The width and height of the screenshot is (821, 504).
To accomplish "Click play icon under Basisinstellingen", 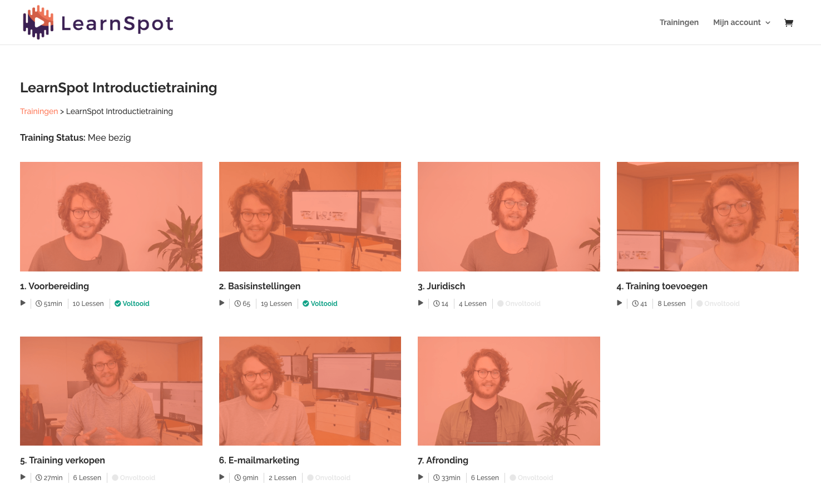I will (222, 303).
